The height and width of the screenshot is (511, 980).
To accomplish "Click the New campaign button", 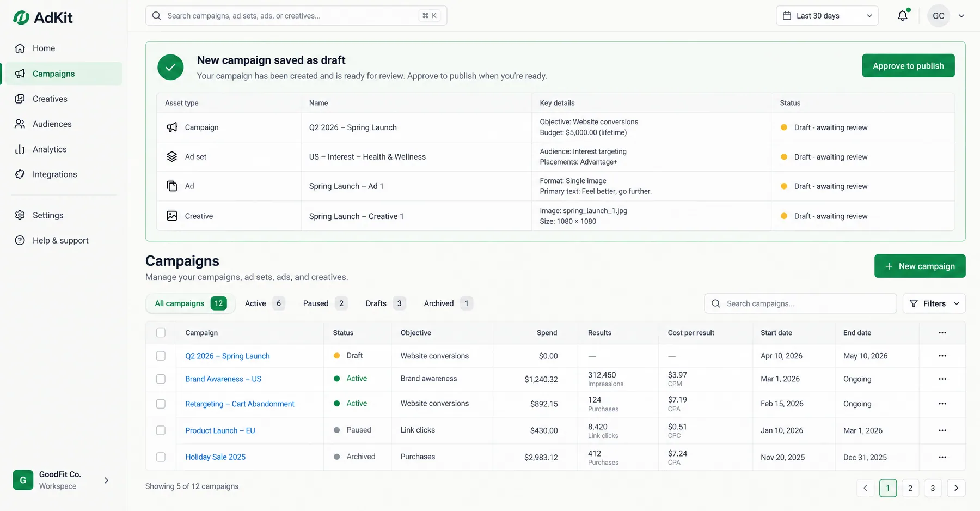I will click(x=920, y=266).
